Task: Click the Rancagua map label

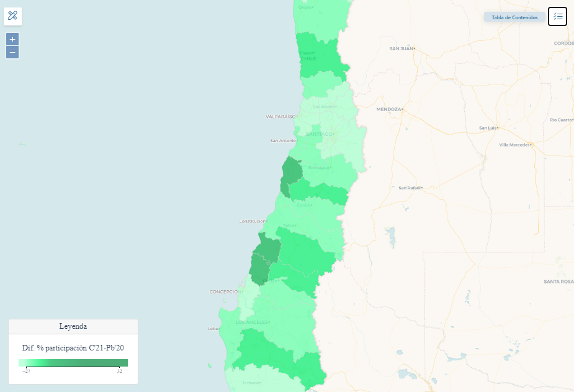Action: point(318,167)
